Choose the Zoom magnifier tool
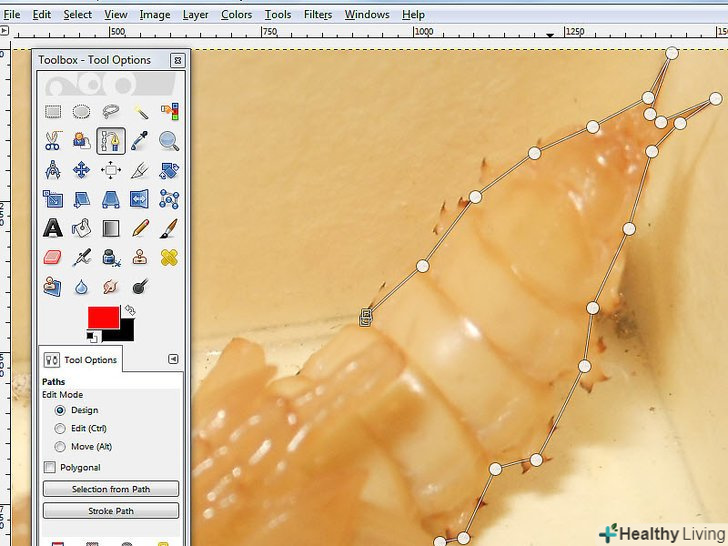Screen dimensions: 728x546 [169, 141]
